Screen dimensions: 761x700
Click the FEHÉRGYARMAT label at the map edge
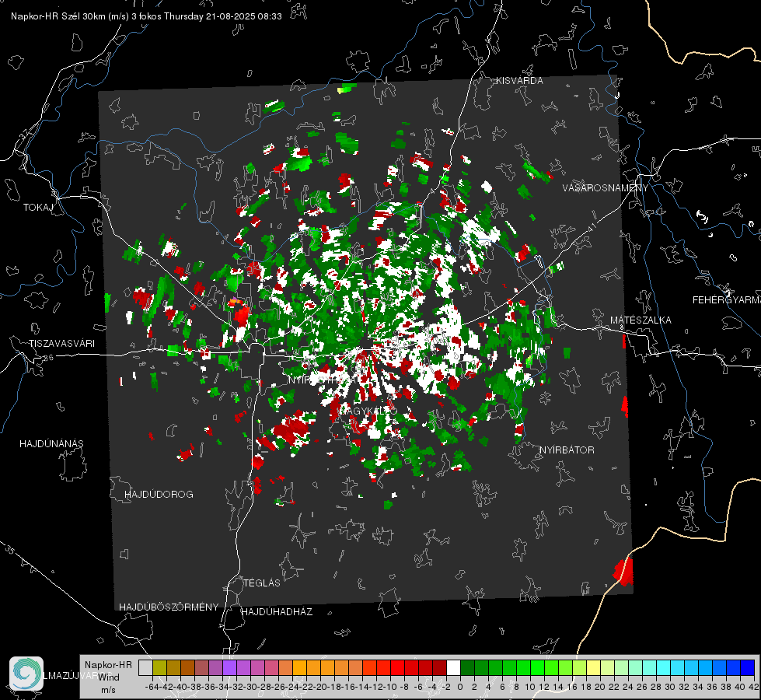point(727,300)
